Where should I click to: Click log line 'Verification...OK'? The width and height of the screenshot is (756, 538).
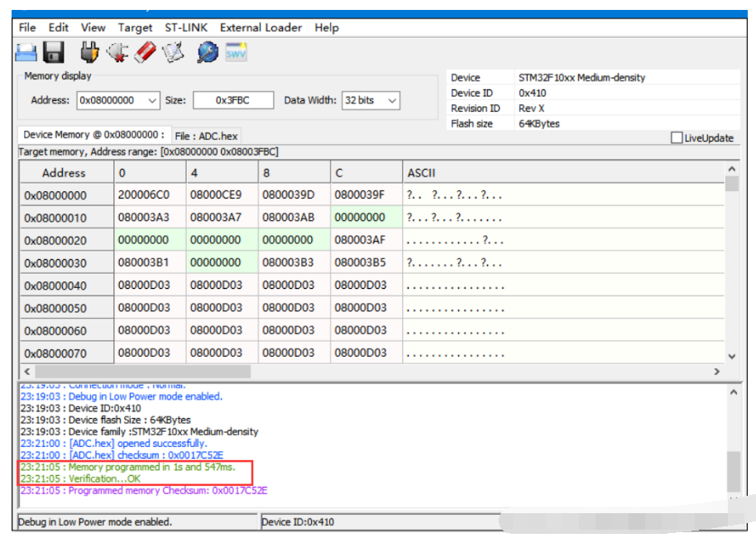click(80, 478)
